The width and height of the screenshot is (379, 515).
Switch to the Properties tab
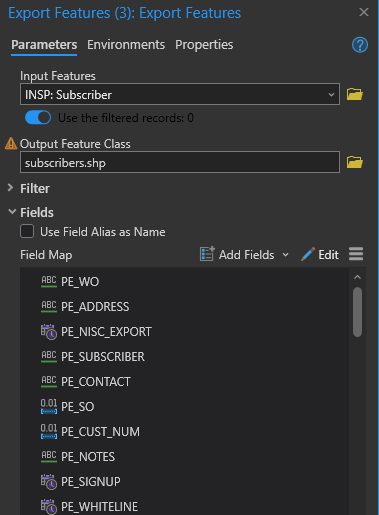coord(204,45)
